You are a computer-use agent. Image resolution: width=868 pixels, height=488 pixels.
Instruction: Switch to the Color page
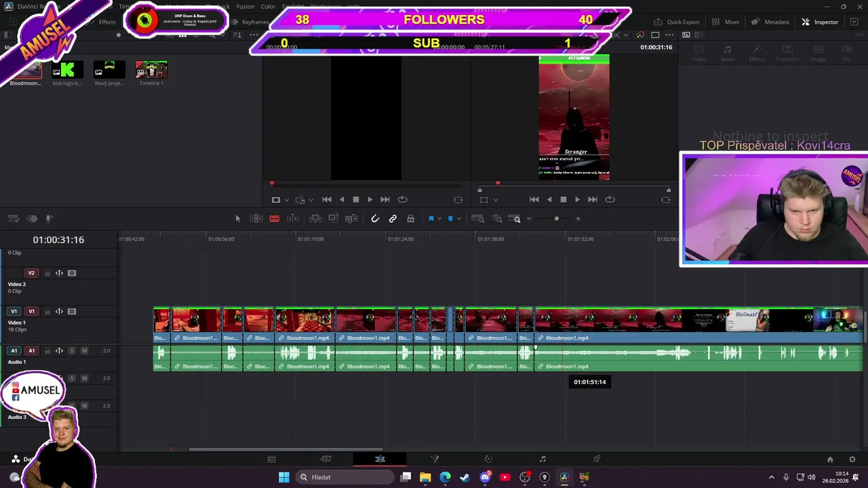point(488,459)
